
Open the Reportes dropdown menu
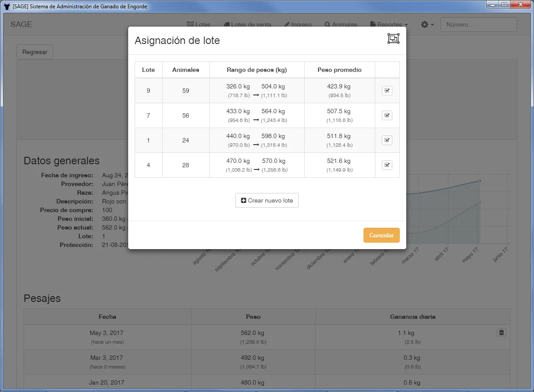[x=388, y=24]
